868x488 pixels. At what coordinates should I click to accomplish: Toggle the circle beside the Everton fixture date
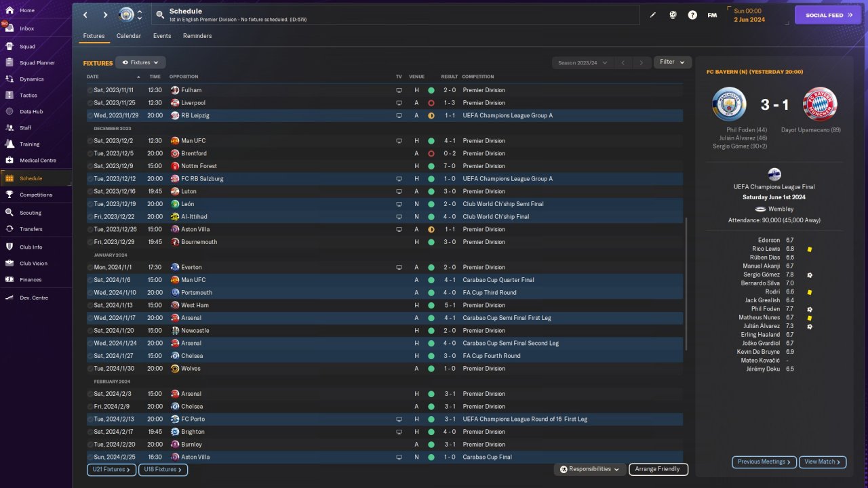90,268
